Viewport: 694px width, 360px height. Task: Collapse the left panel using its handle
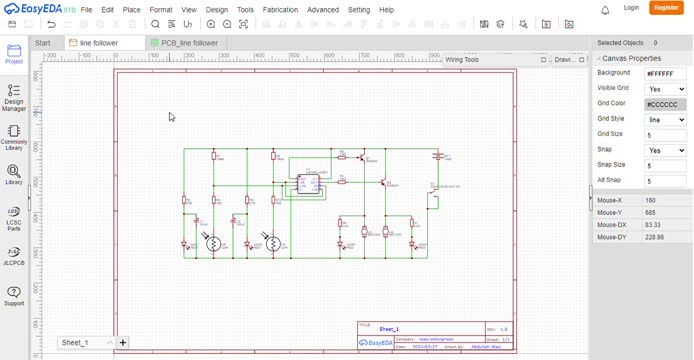click(x=29, y=198)
